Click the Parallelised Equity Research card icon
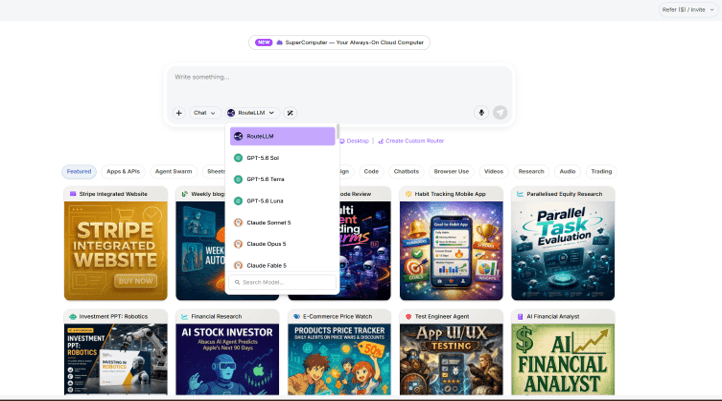Image resolution: width=722 pixels, height=401 pixels. pyautogui.click(x=520, y=194)
